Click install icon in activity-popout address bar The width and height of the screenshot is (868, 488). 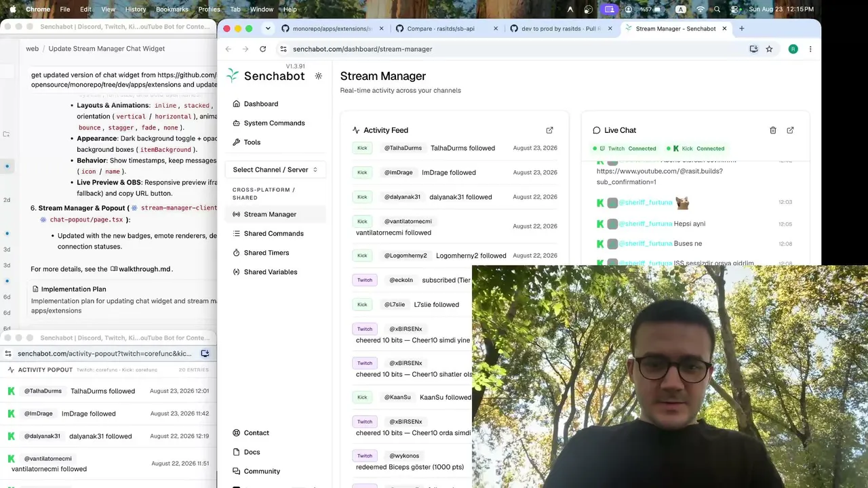pos(205,353)
